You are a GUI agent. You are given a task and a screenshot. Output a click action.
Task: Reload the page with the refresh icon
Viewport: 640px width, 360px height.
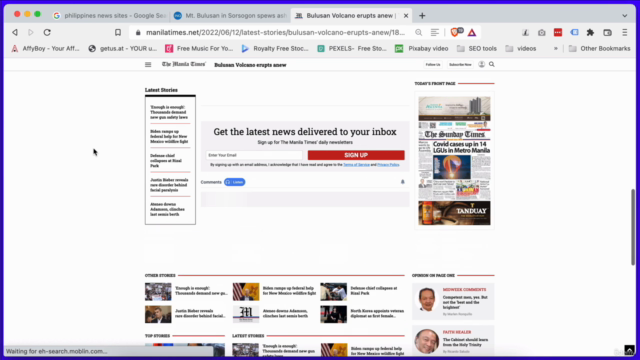[x=47, y=32]
